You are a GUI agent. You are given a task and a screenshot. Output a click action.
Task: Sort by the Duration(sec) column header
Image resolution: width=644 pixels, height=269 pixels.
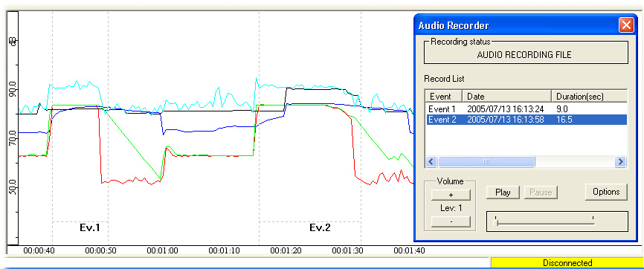click(x=589, y=97)
